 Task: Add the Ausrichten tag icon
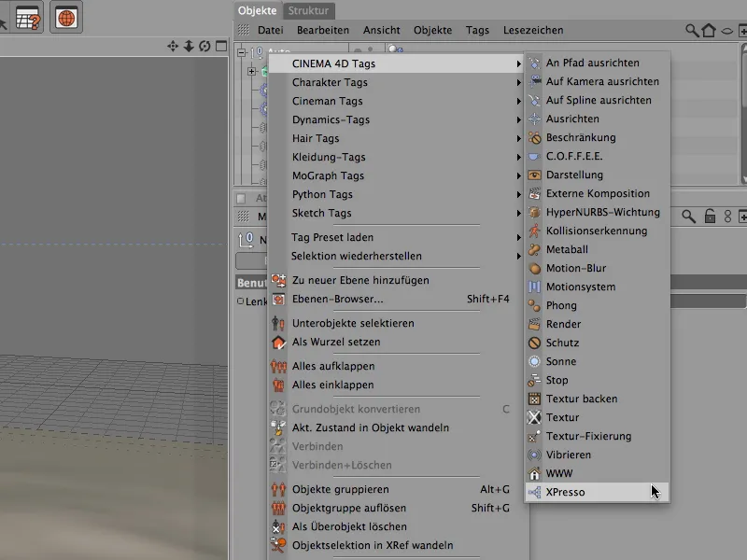click(534, 119)
